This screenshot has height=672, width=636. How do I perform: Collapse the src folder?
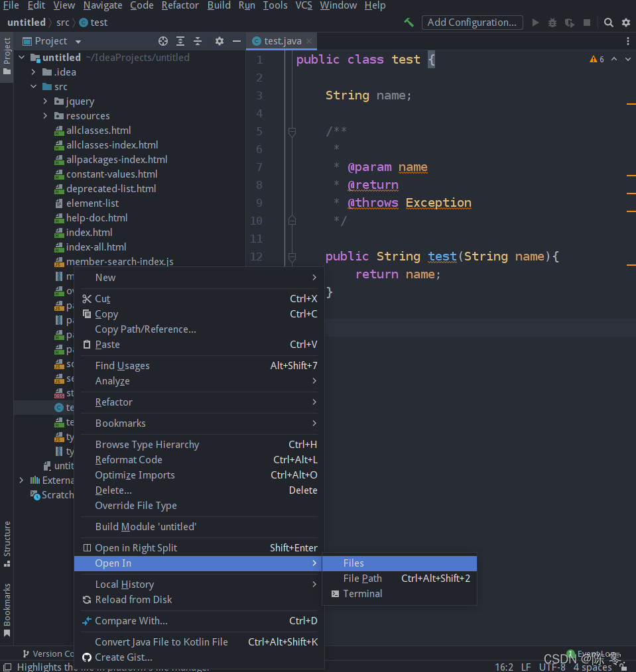point(33,87)
